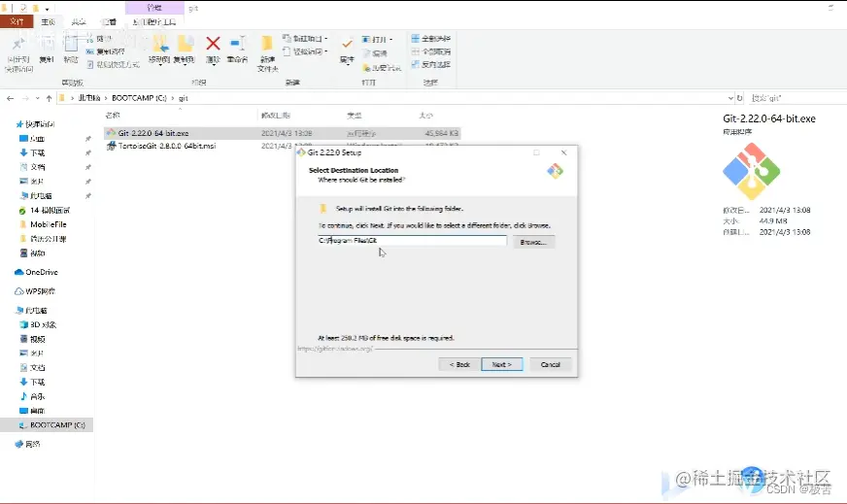Screen dimensions: 847x504
Task: Click Next > in Git Setup
Action: click(502, 364)
